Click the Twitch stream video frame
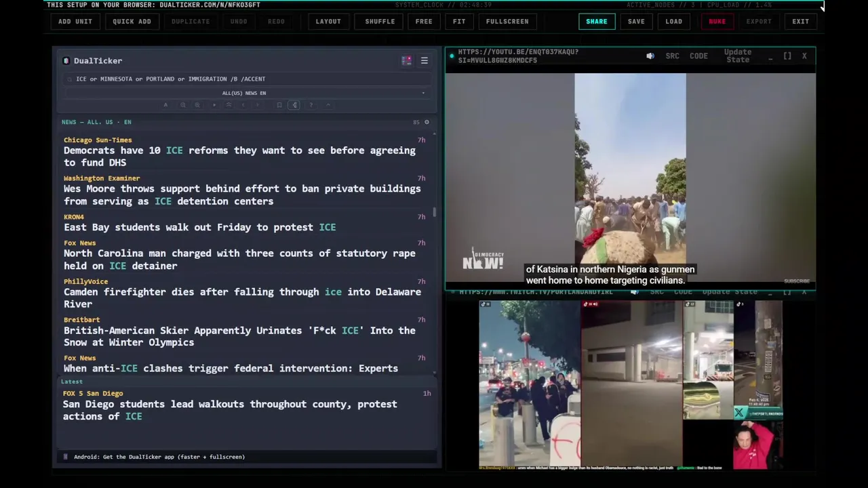 [631, 384]
